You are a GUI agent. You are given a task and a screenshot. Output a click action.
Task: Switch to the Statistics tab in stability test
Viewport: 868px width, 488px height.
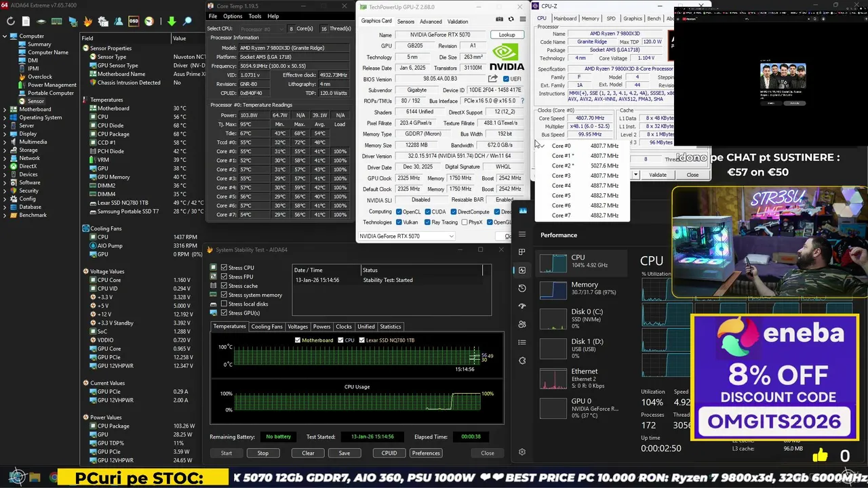click(x=390, y=327)
